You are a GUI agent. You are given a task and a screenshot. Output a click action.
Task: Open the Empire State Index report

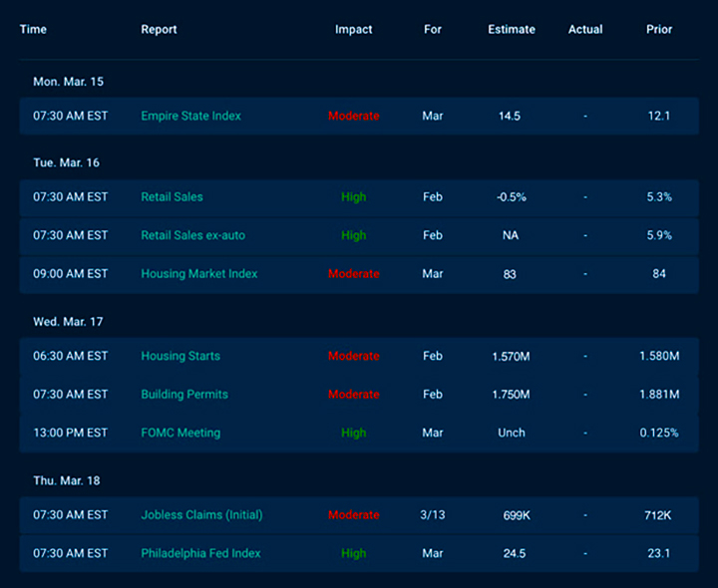190,116
